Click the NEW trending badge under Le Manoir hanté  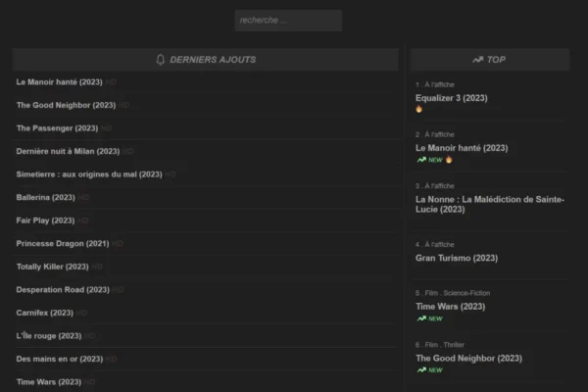[430, 160]
